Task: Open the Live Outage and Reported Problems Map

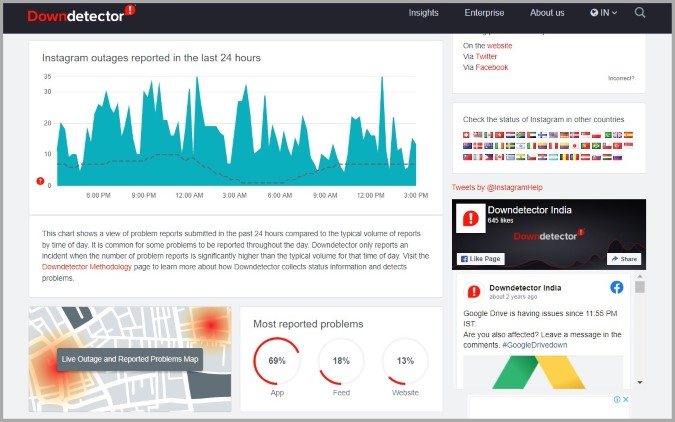Action: [x=130, y=359]
